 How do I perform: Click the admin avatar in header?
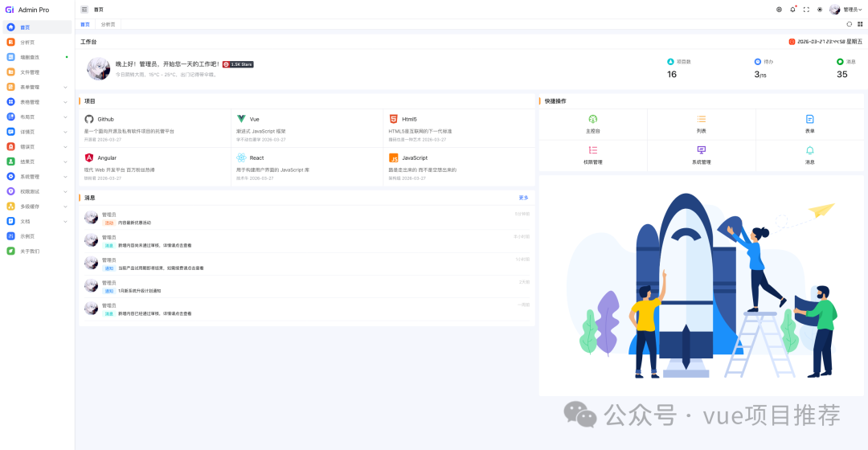(835, 10)
